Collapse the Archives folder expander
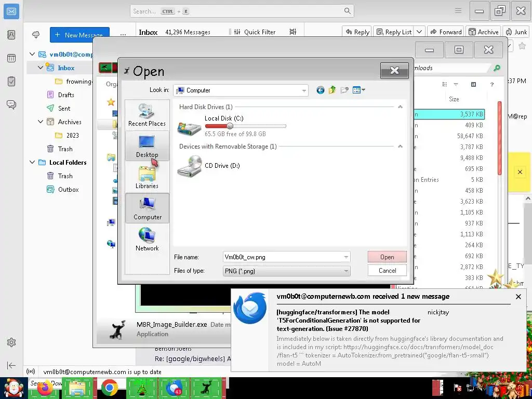532x399 pixels. 41,122
